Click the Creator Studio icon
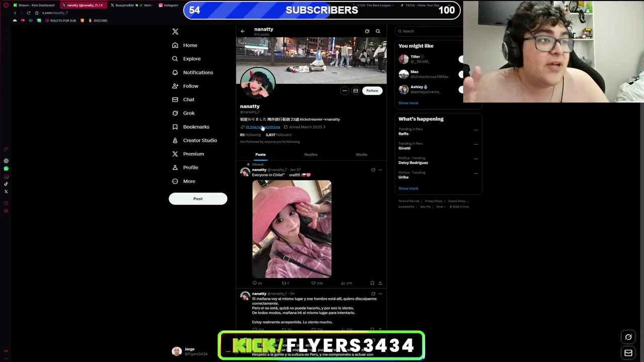The width and height of the screenshot is (644, 362). point(175,140)
